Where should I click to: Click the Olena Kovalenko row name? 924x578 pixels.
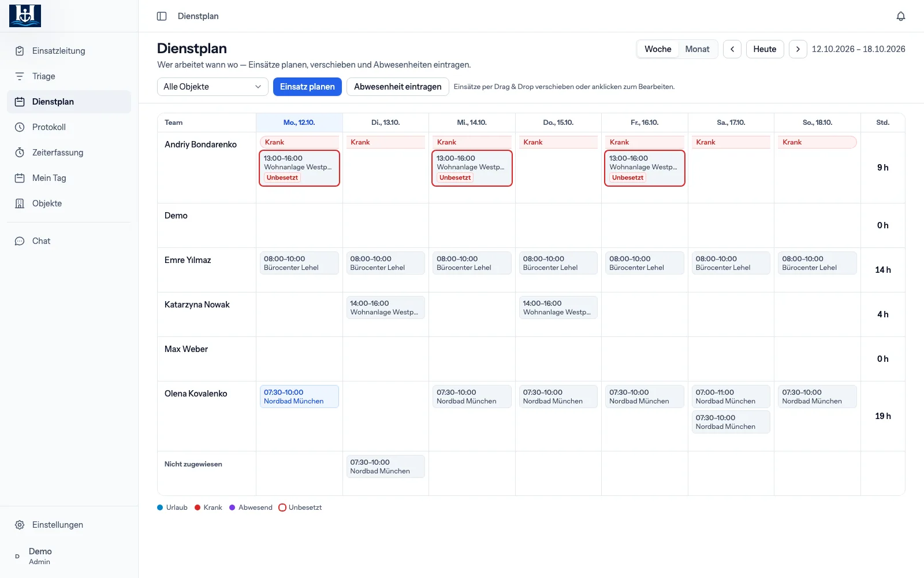(196, 394)
